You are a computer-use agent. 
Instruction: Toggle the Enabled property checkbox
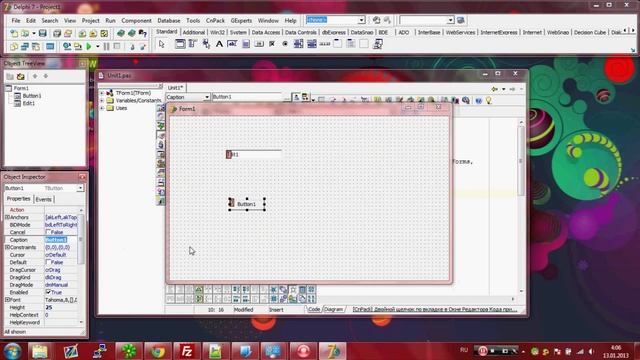coord(48,292)
